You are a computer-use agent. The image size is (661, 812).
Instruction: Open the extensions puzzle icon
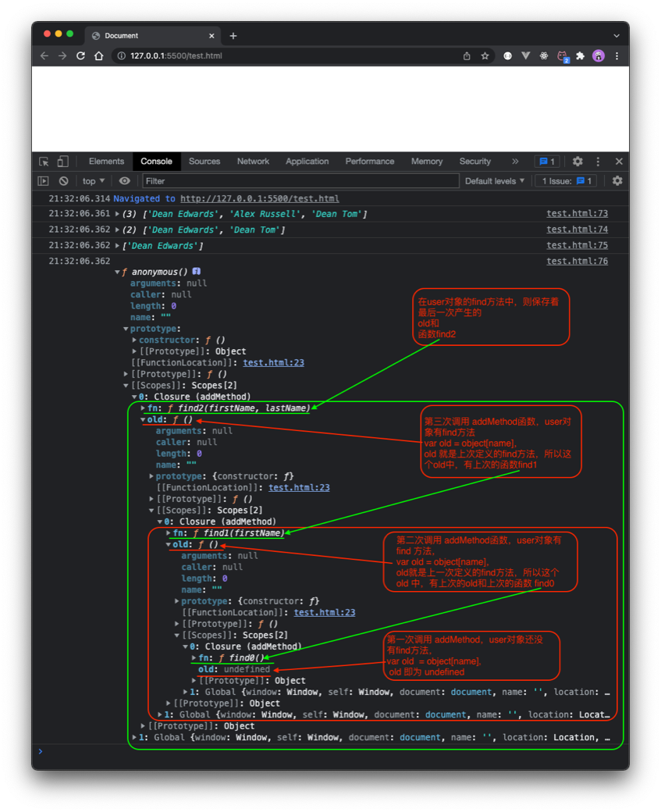point(580,56)
